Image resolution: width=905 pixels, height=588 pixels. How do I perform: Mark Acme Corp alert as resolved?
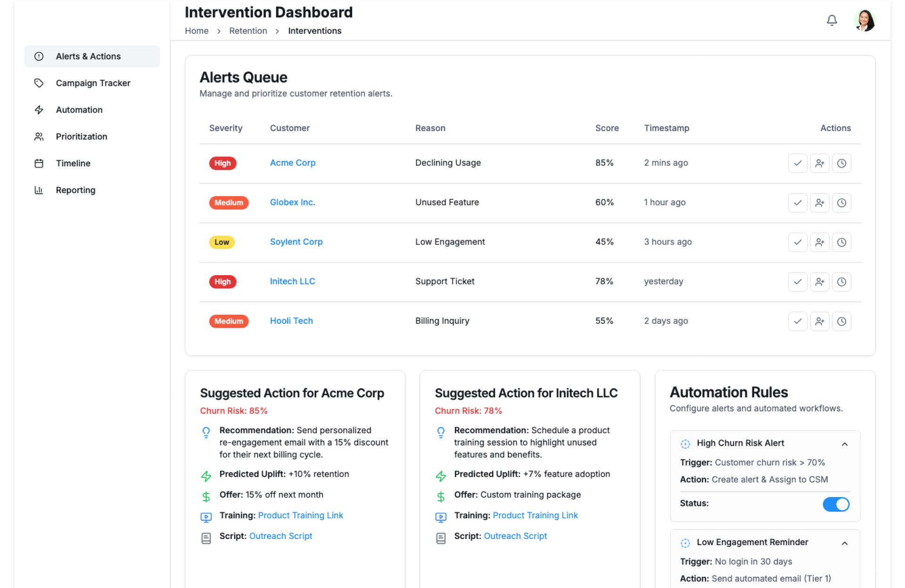[798, 163]
